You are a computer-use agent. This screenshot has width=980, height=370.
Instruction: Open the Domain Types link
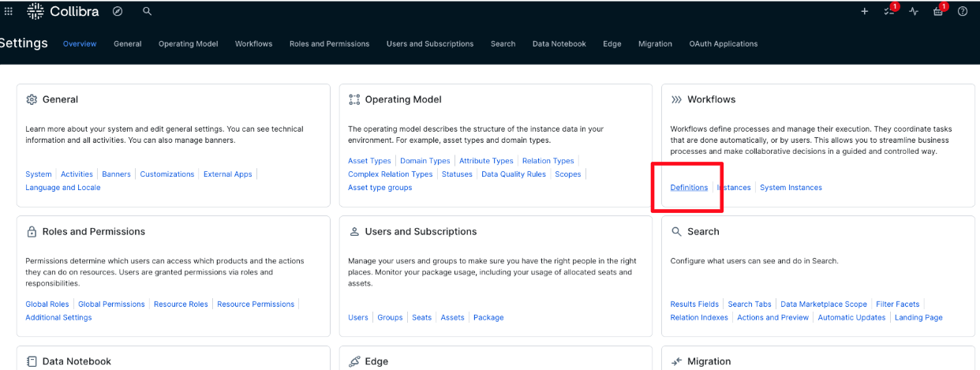(425, 161)
